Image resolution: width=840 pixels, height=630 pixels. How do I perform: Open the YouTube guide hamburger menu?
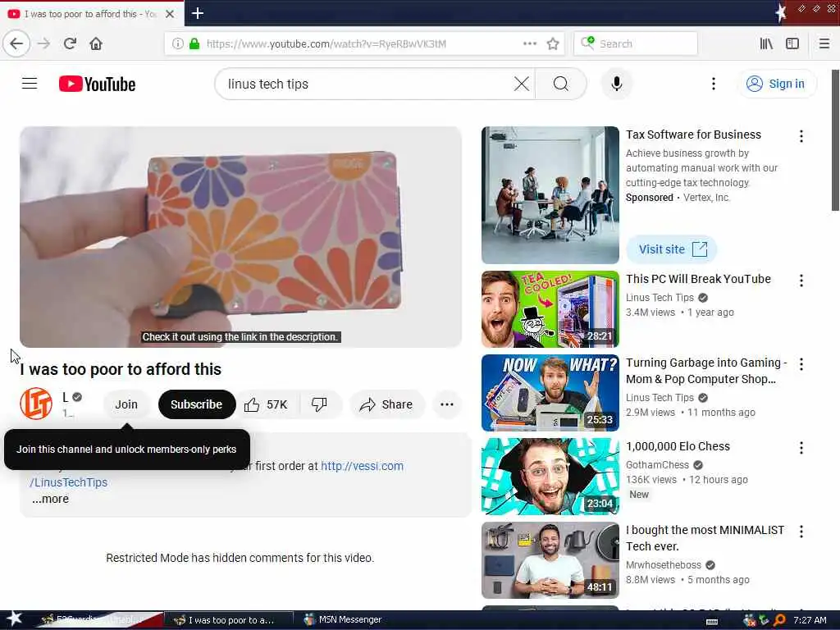point(30,84)
